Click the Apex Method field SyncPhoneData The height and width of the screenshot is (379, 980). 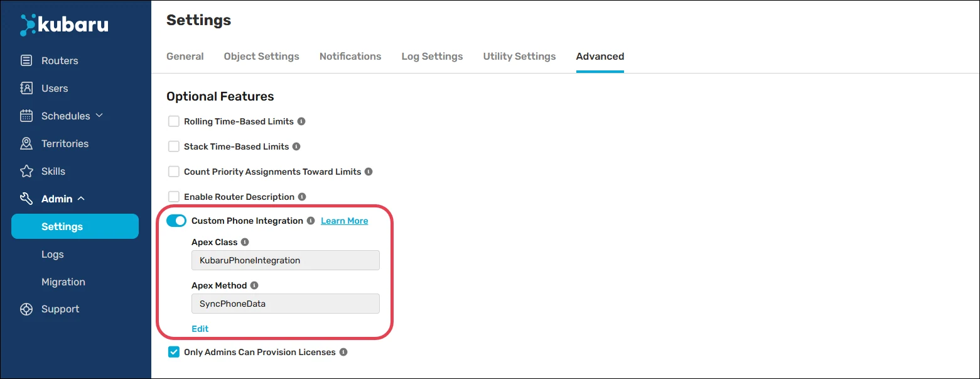286,304
